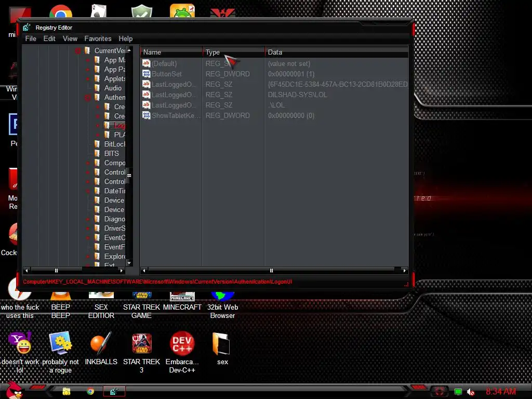Click the BITS key folder icon
The height and width of the screenshot is (399, 532).
click(97, 153)
